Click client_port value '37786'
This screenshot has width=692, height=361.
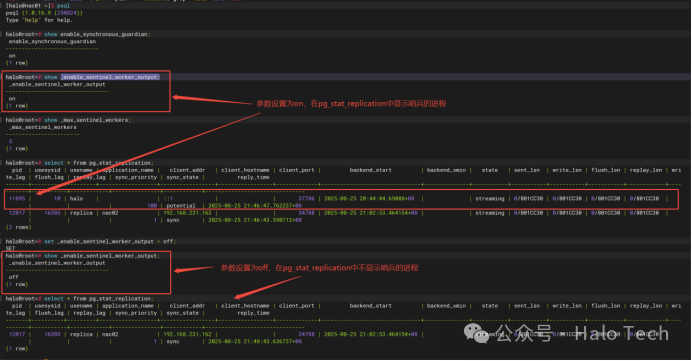tap(306, 199)
